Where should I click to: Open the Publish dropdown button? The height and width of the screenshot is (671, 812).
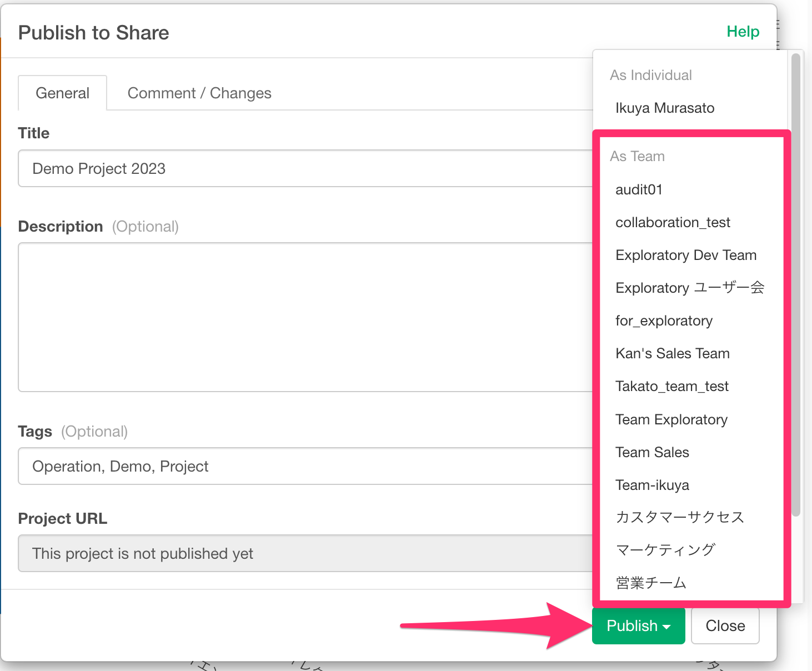[638, 626]
